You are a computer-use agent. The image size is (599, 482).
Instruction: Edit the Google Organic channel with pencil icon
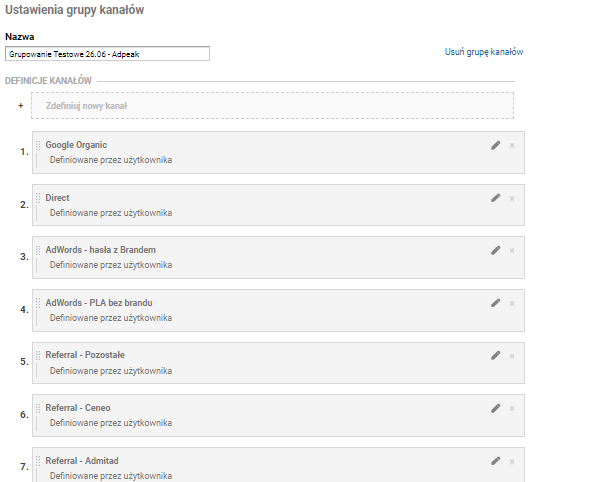[x=495, y=145]
